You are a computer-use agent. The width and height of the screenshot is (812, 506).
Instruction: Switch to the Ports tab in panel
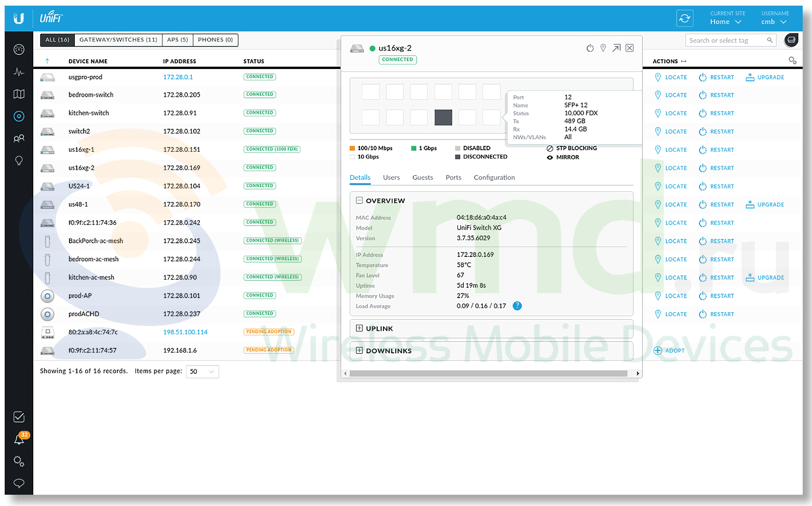[x=453, y=177]
